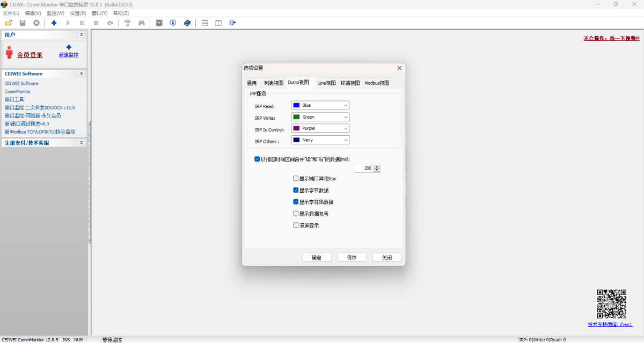Click the hammer settings toolbar icon

pyautogui.click(x=128, y=23)
